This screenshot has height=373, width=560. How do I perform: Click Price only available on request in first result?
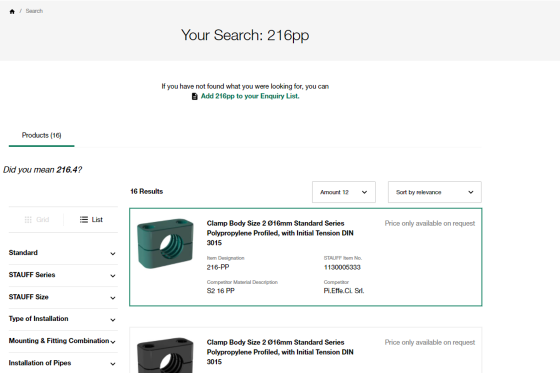pos(430,224)
